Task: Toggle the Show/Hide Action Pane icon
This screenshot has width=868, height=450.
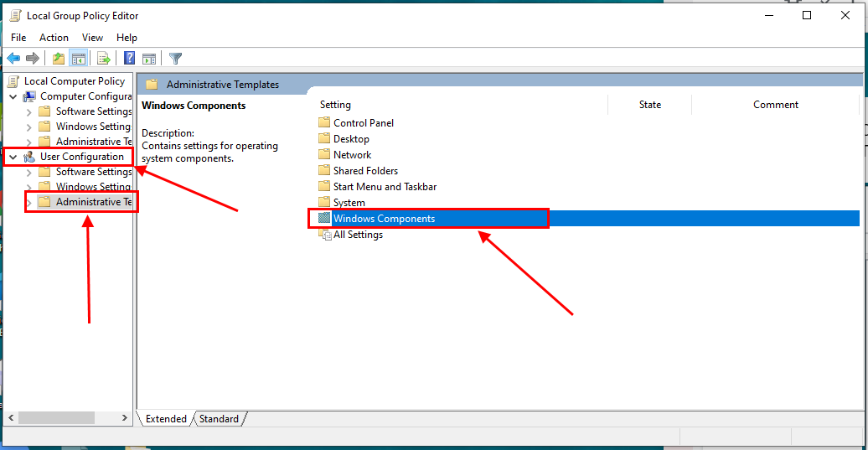Action: pyautogui.click(x=149, y=58)
